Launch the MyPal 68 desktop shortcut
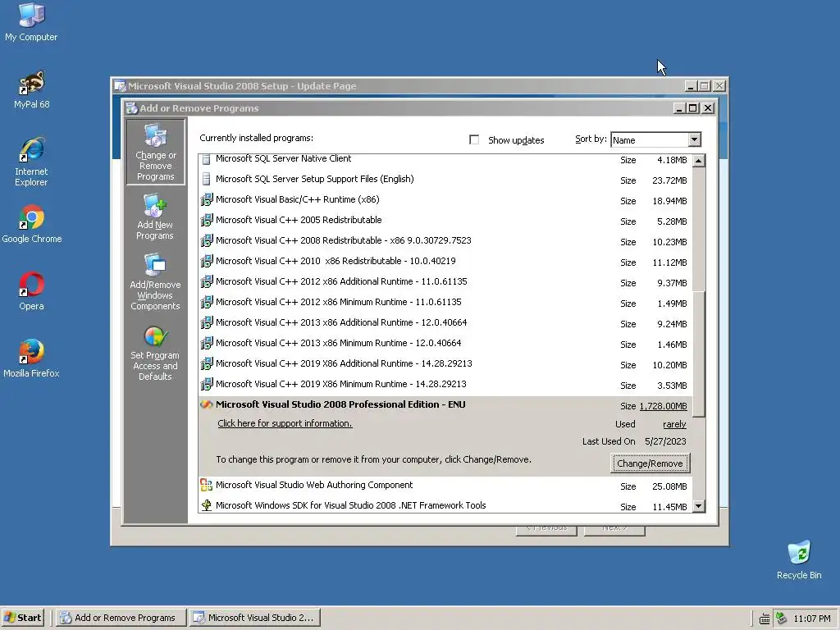The width and height of the screenshot is (840, 630). coord(32,89)
